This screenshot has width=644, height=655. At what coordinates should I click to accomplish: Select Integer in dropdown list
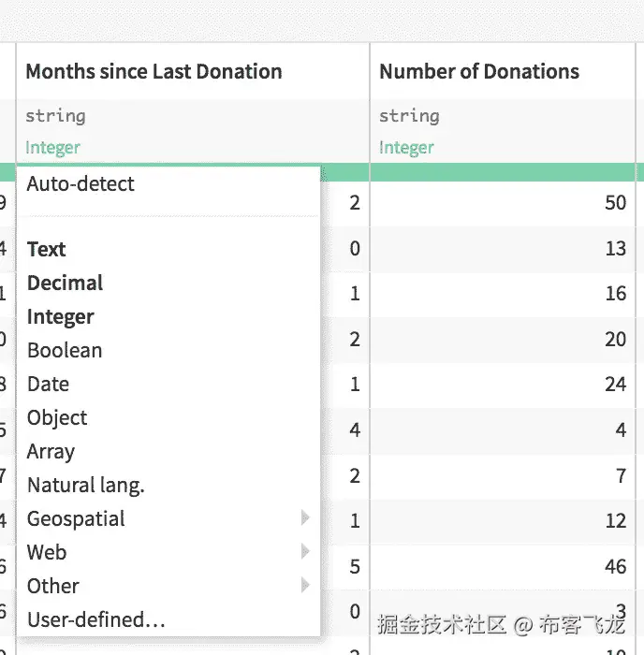click(61, 317)
